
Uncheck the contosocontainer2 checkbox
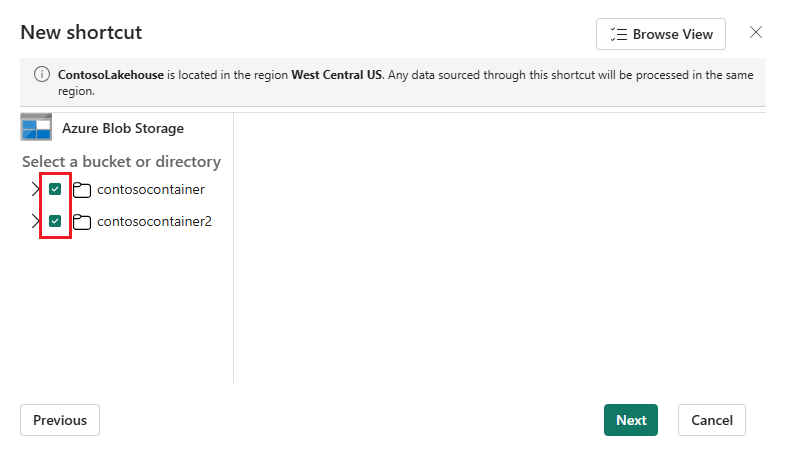pos(55,221)
